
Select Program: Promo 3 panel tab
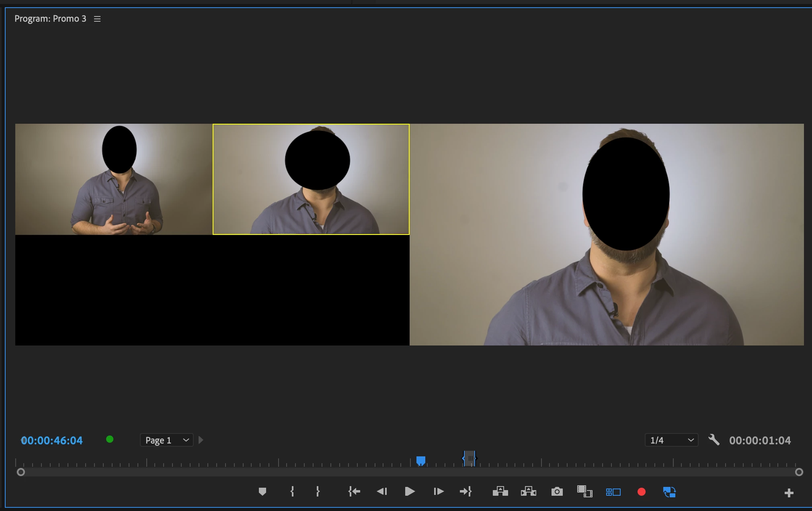tap(50, 19)
